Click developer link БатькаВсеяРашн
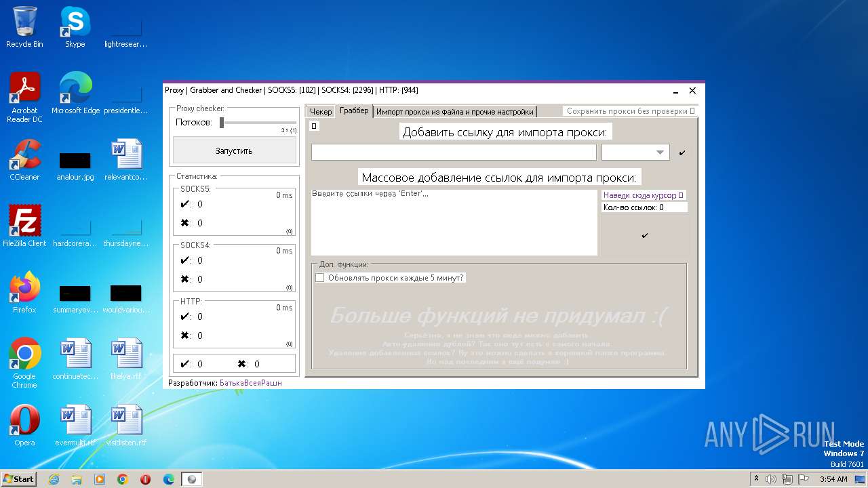 [250, 383]
